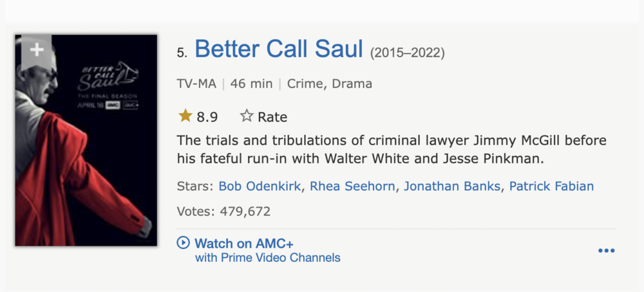644x292 pixels.
Task: Open Rhea Seehorn's profile link
Action: tap(352, 186)
